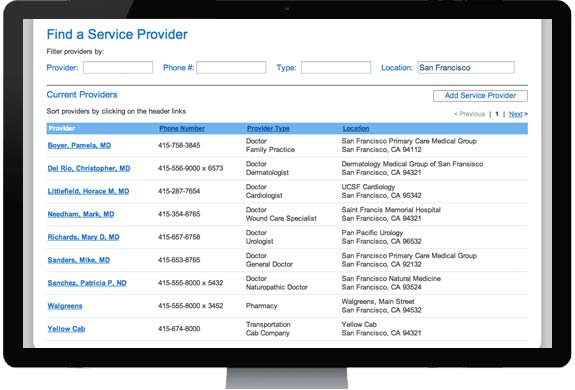Click the Add Service Provider button
Viewport: 575px width, 390px height.
click(x=480, y=96)
